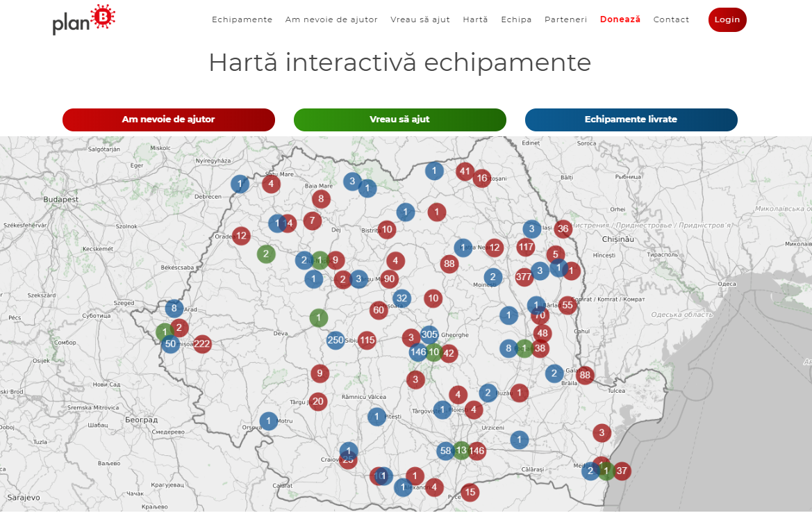Click the red 88 marker near Galați-Brăila

[584, 375]
